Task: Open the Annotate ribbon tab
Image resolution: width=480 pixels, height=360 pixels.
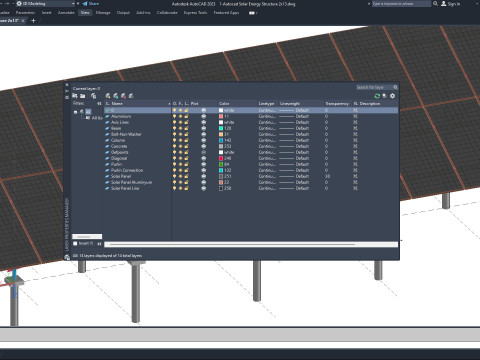Action: [66, 13]
